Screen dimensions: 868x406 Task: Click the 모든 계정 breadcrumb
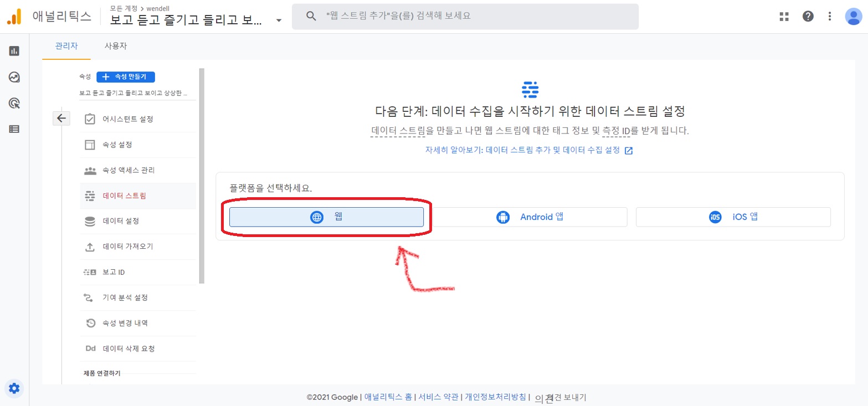(x=124, y=8)
